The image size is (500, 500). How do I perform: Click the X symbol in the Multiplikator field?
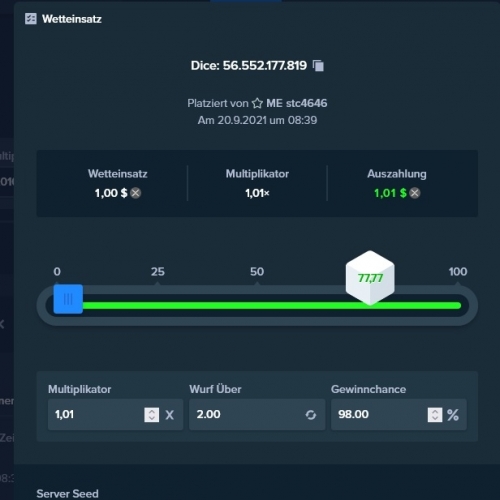[170, 415]
